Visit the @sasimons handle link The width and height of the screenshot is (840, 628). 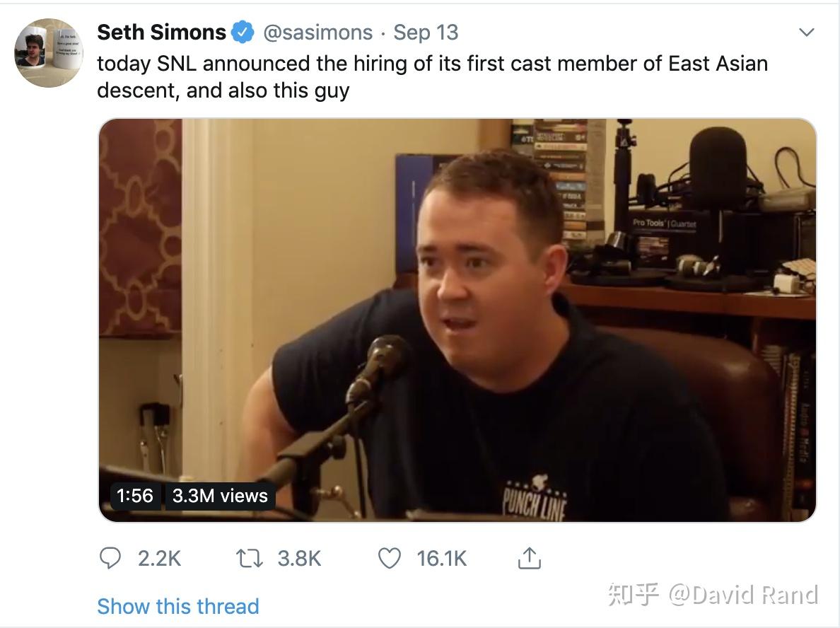(x=317, y=32)
